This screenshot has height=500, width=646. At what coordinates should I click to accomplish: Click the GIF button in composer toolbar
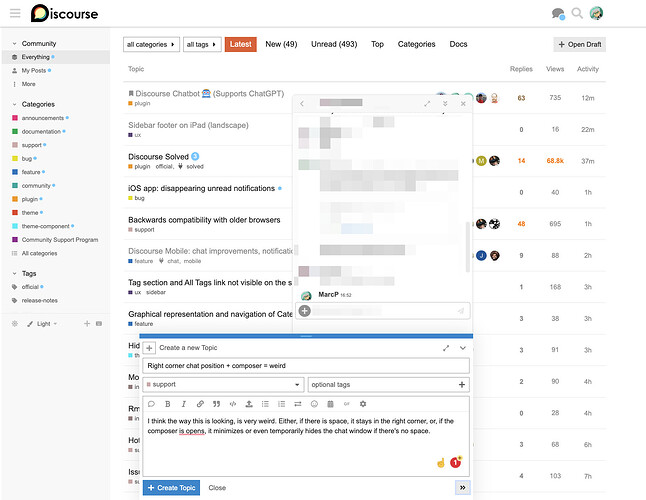(x=346, y=404)
